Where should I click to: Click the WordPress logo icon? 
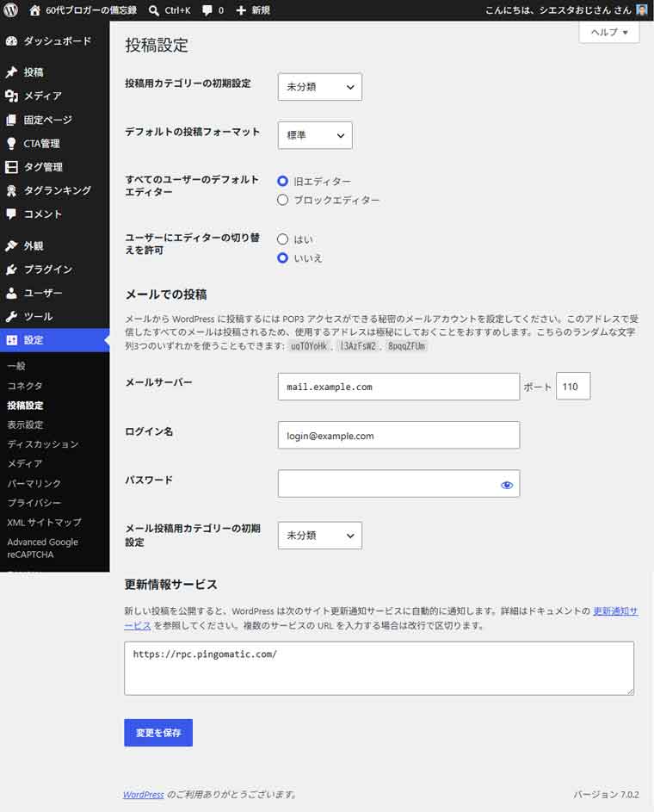(11, 9)
